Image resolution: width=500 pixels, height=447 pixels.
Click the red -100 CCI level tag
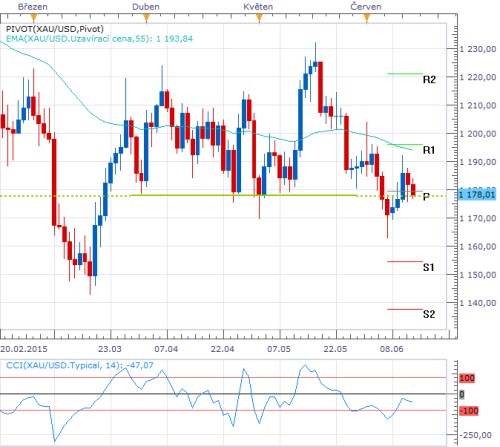tap(469, 411)
